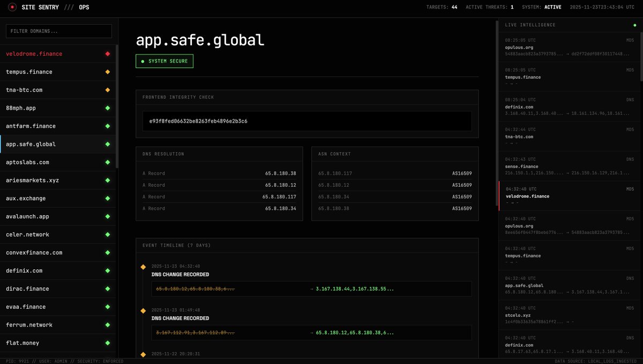
Task: Open the app.safe.global DNS feed entry
Action: point(569,285)
